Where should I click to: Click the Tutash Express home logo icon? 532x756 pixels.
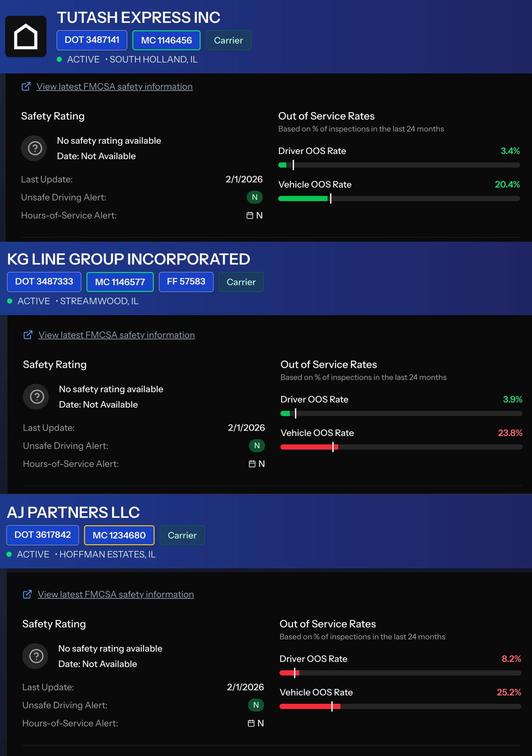(26, 36)
